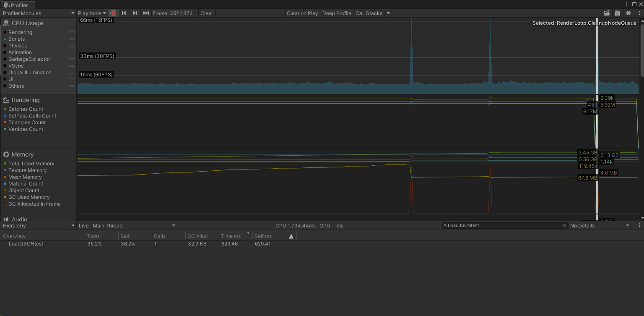
Task: Grab the VSync category reorder handle
Action: pos(72,66)
